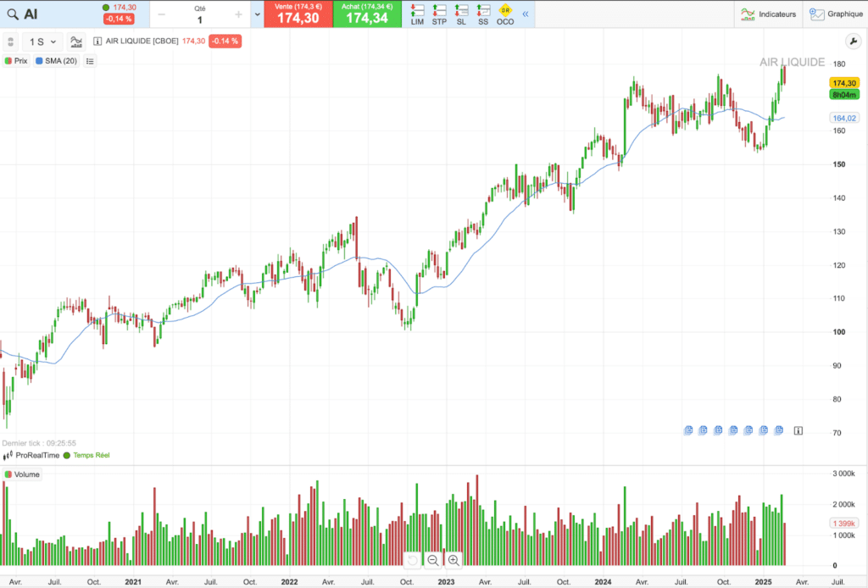
Task: Open the 1 S timeframe dropdown
Action: [42, 42]
